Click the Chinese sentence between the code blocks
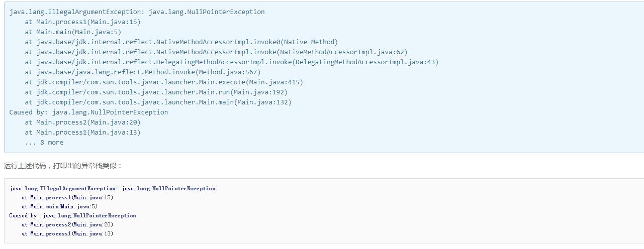Viewport: 644px width, 249px height. click(63, 166)
